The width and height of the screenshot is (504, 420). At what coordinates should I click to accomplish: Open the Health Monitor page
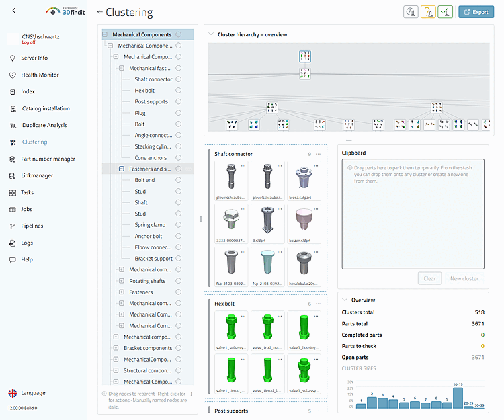coord(40,75)
